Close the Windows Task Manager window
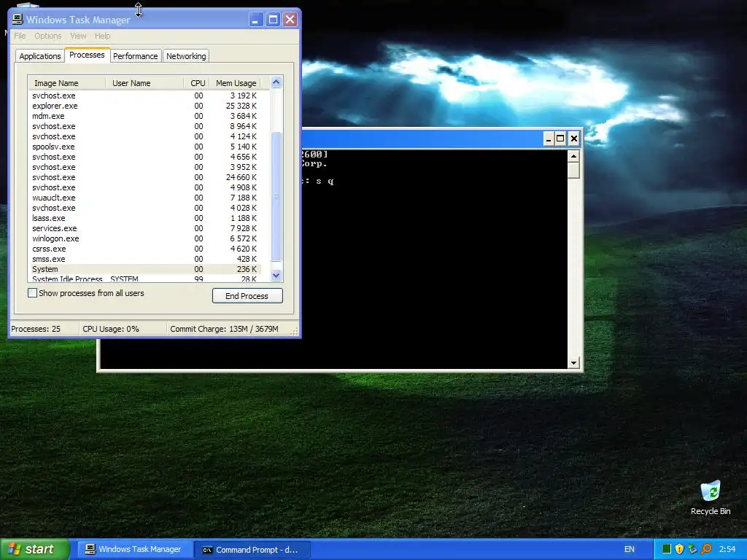The height and width of the screenshot is (560, 747). coord(290,20)
